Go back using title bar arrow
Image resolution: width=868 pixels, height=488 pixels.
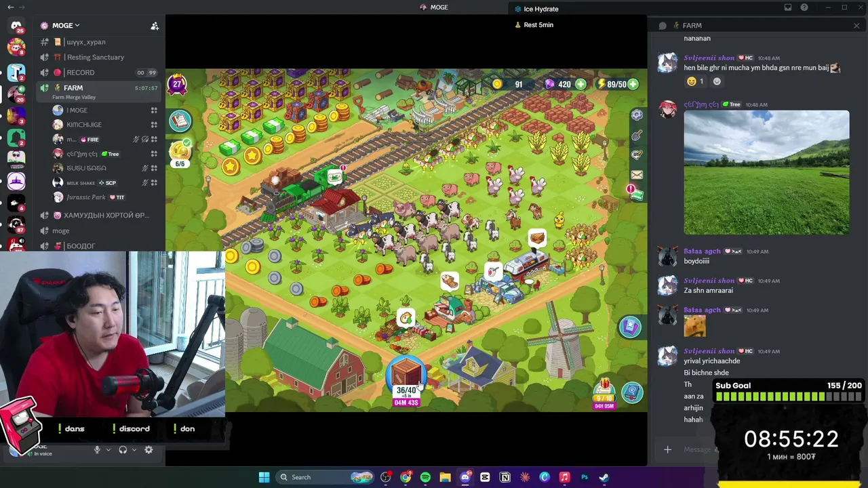10,7
